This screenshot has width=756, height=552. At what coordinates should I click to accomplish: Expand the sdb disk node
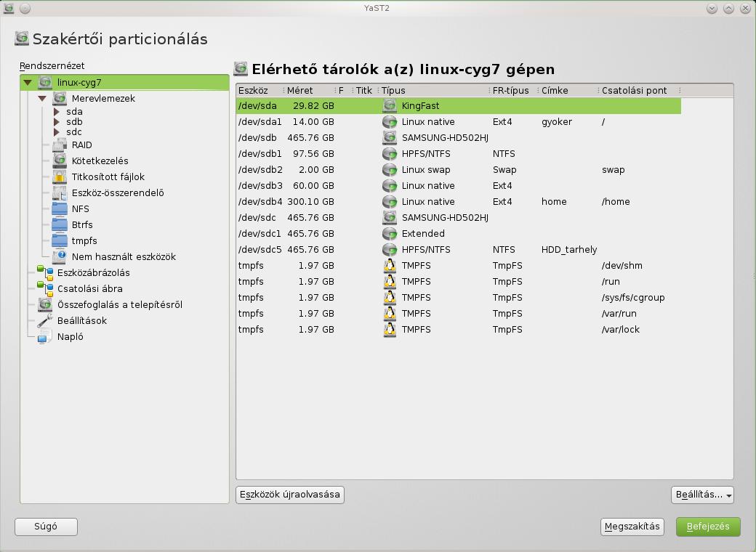coord(57,122)
